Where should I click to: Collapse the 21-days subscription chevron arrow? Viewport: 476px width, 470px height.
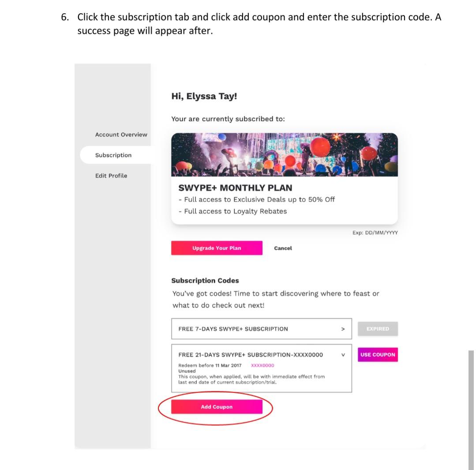(343, 355)
